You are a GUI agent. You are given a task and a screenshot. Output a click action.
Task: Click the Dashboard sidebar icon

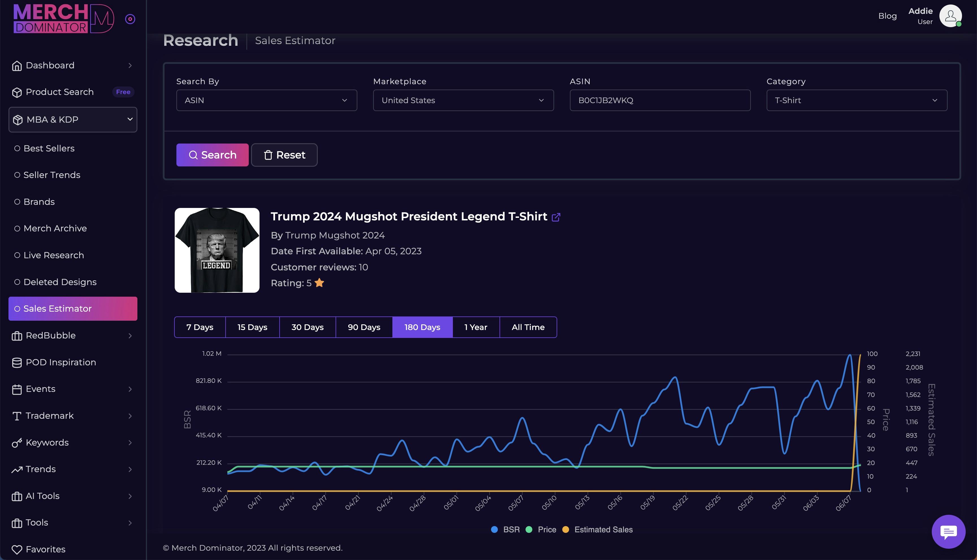[x=16, y=66]
